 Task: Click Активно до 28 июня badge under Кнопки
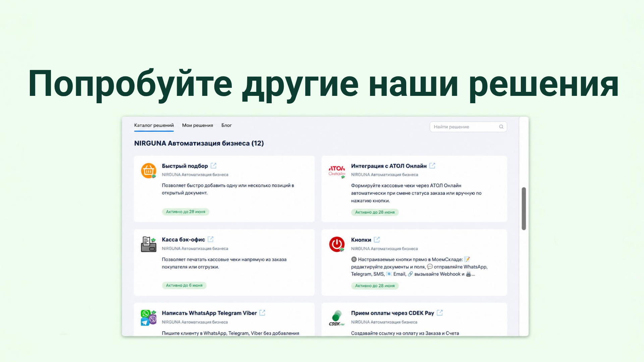(x=375, y=286)
